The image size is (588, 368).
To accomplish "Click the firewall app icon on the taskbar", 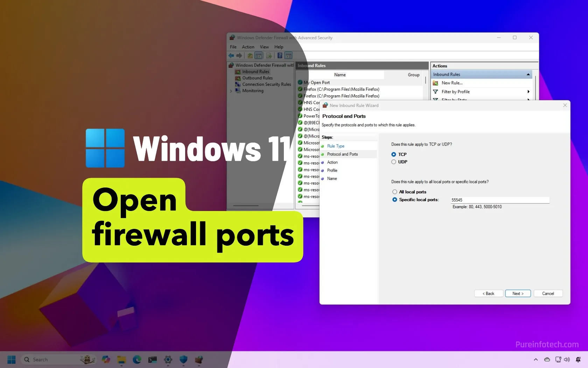I will 199,360.
